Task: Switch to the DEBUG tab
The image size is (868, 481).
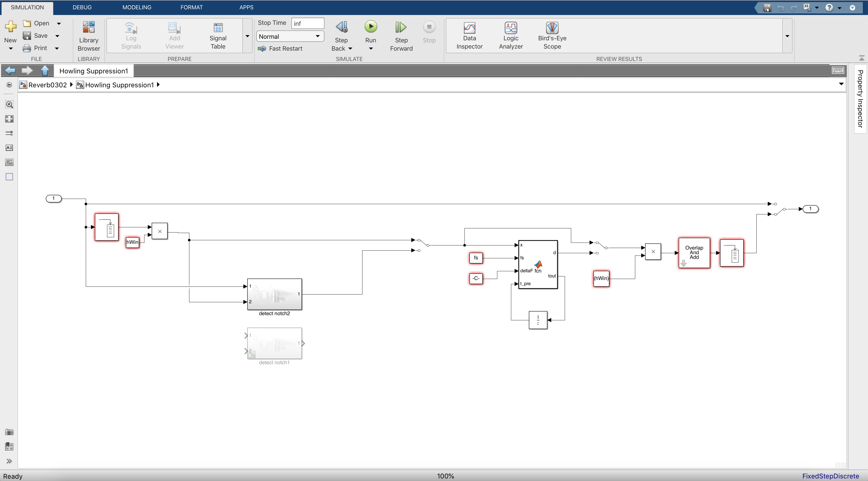Action: 82,7
